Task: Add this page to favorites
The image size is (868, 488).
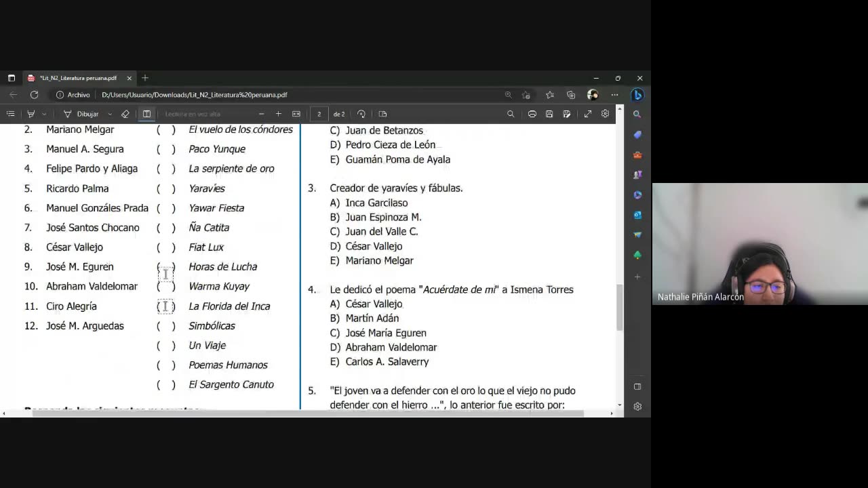Action: pyautogui.click(x=526, y=95)
